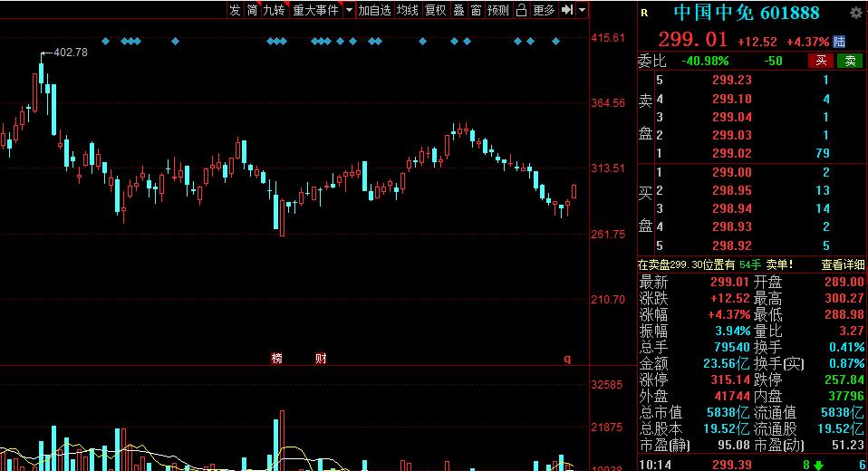The width and height of the screenshot is (868, 471).
Task: Click the 32585 volume axis label
Action: point(607,385)
